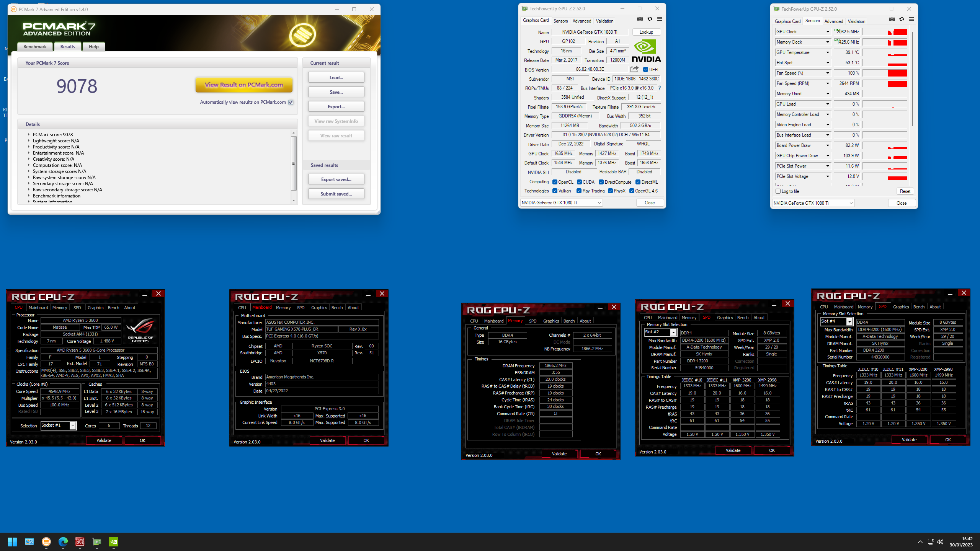The width and height of the screenshot is (980, 551).
Task: Click the camera icon in GPU-Z Sensors window
Action: coord(892,19)
